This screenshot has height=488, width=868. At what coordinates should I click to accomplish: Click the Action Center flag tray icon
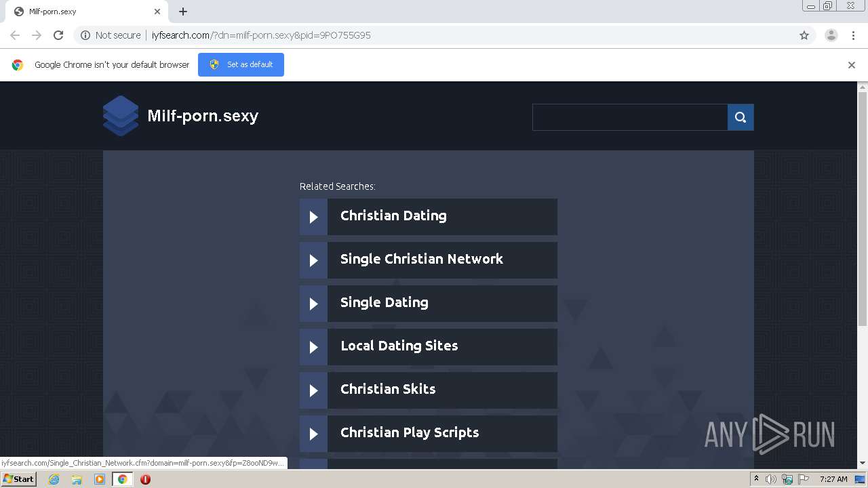(x=804, y=479)
